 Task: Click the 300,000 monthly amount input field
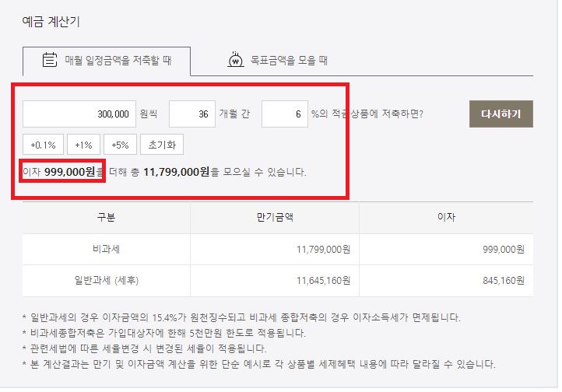point(79,114)
